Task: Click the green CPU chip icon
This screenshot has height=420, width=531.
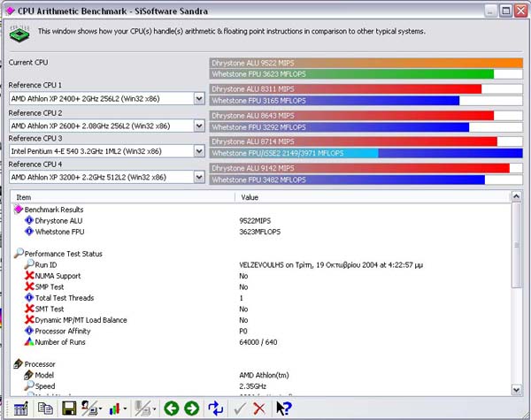Action: coord(19,34)
